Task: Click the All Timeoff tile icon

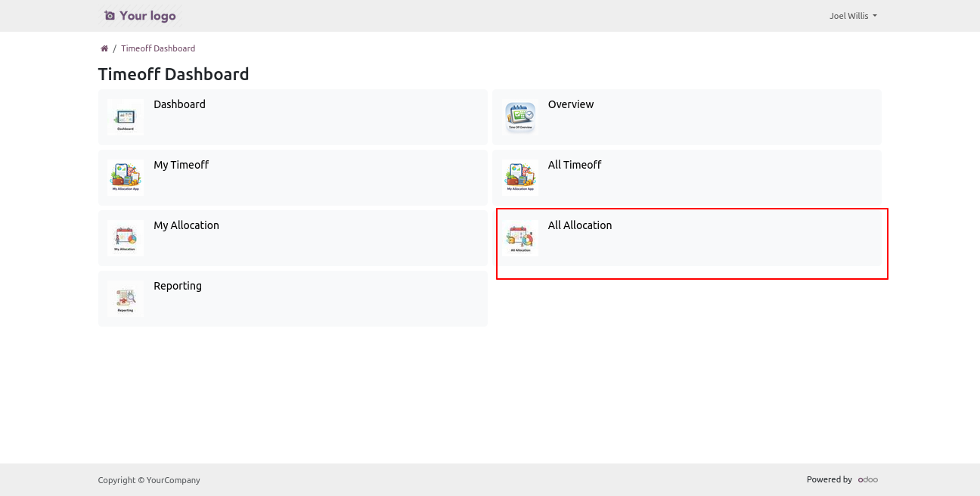Action: point(519,178)
